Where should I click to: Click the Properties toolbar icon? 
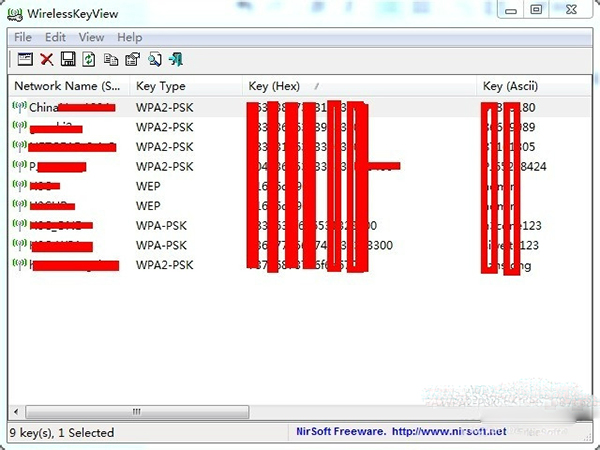(x=132, y=59)
